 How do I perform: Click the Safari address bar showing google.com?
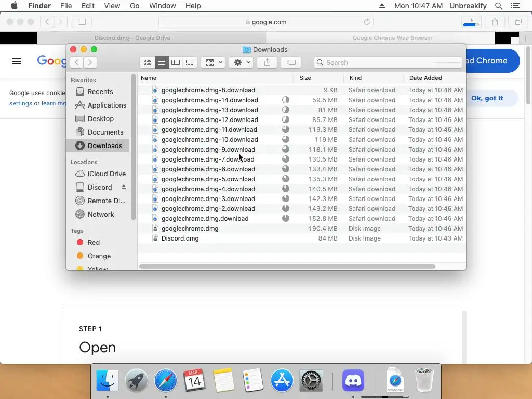click(x=266, y=22)
